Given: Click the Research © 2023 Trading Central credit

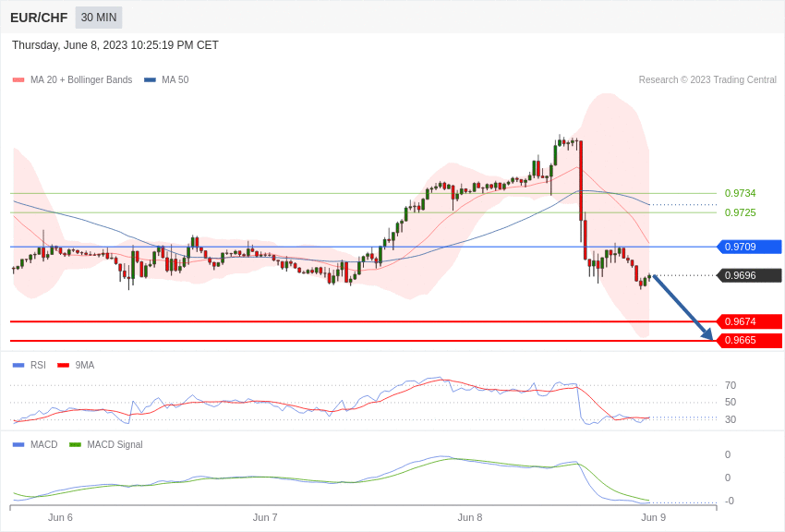Looking at the screenshot, I should (x=707, y=80).
